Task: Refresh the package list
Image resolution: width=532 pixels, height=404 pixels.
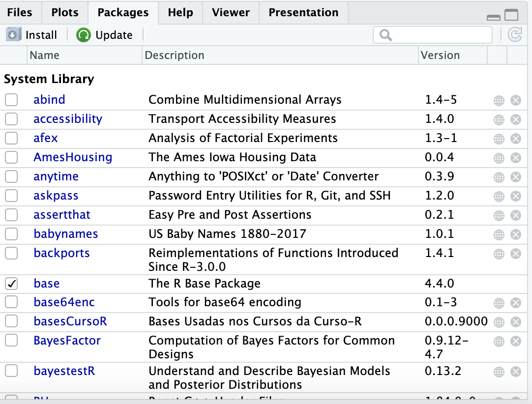Action: [514, 34]
